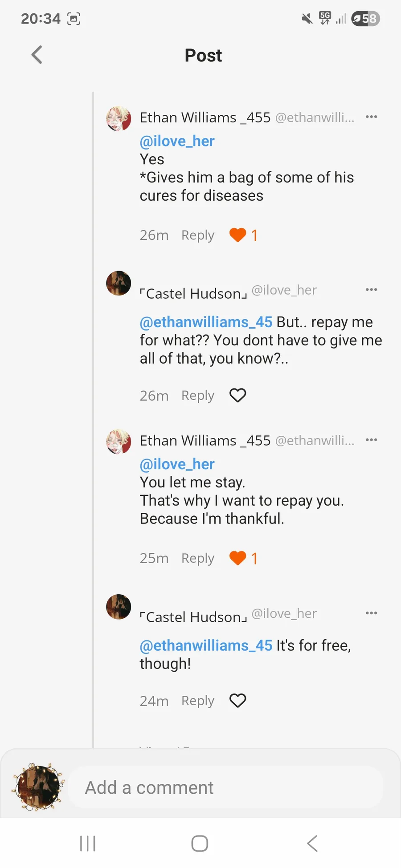The width and height of the screenshot is (401, 868).
Task: View Castel Hudson avatar on "repay me" comment
Action: click(x=119, y=283)
